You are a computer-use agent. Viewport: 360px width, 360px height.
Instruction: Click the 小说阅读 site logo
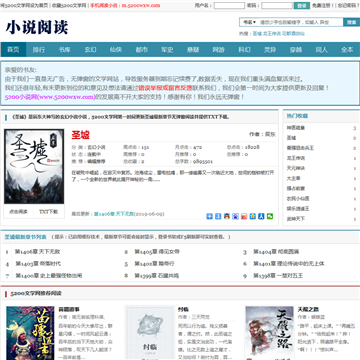click(x=37, y=27)
